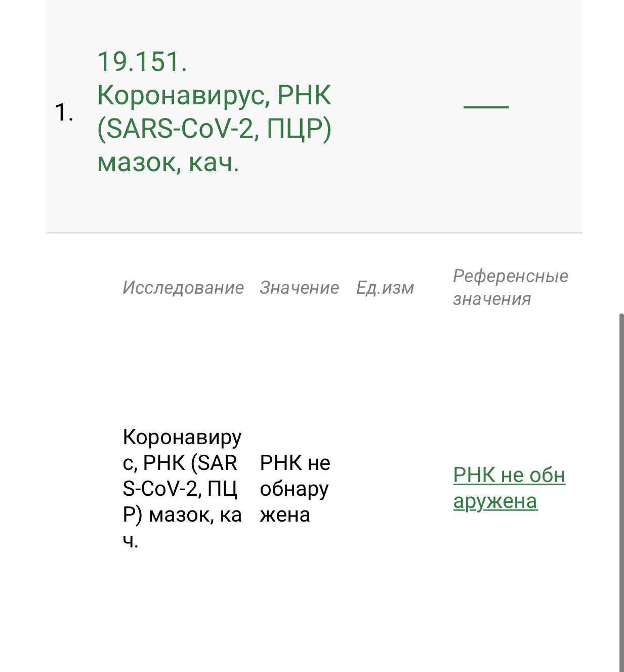Collapse the test row using the green dash
This screenshot has width=624, height=672.
(486, 107)
